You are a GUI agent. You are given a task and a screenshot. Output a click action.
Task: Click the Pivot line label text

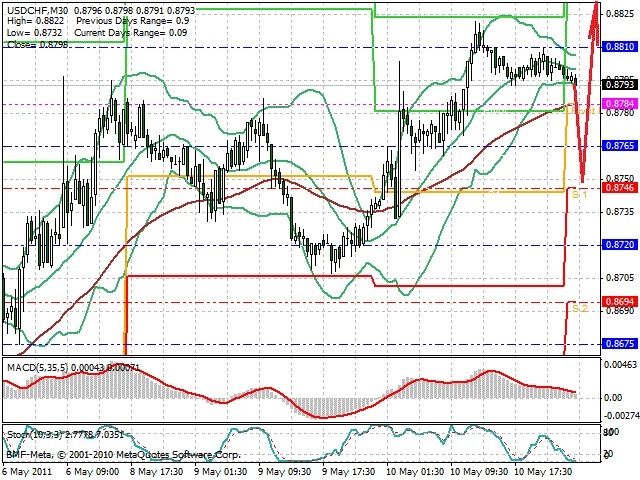(585, 110)
